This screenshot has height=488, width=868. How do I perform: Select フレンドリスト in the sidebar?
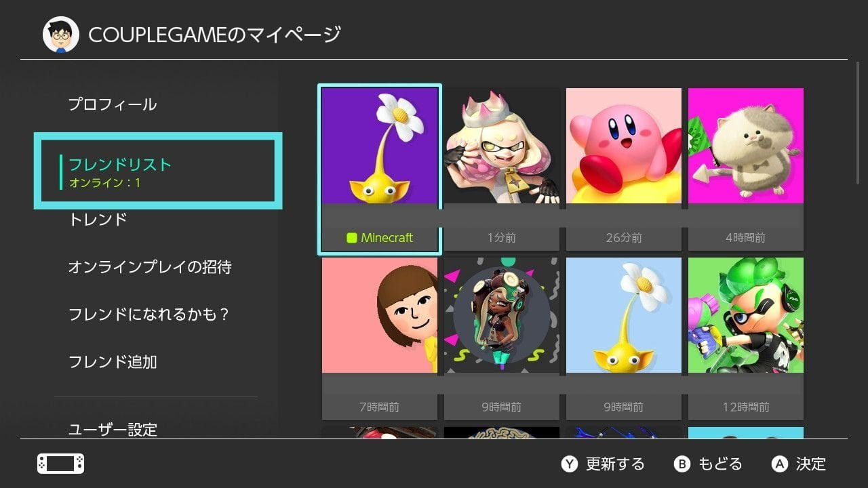click(x=158, y=171)
